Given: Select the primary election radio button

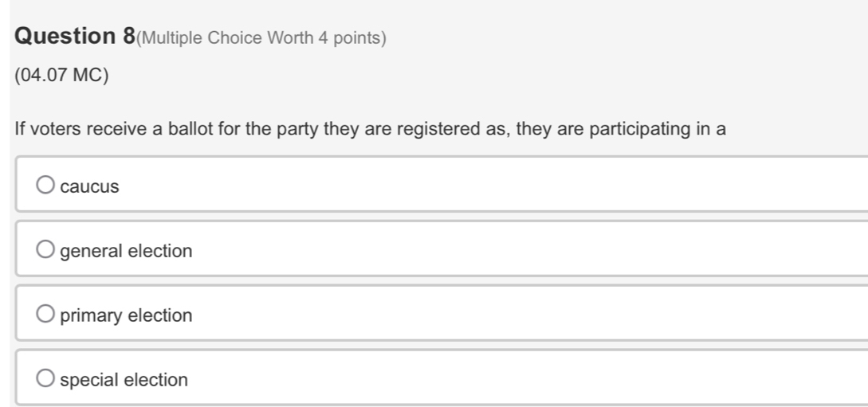Looking at the screenshot, I should tap(47, 315).
